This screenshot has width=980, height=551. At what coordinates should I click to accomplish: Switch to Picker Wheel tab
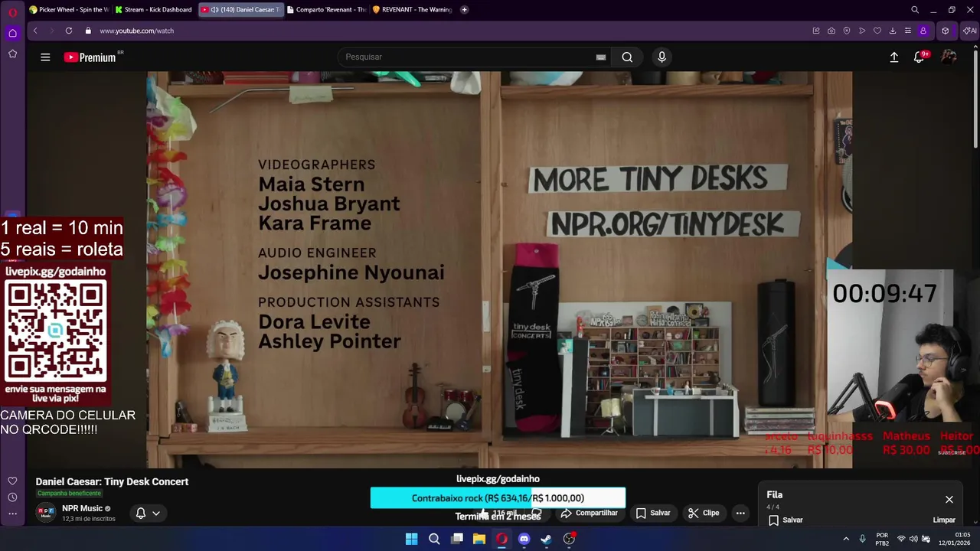[x=69, y=10]
